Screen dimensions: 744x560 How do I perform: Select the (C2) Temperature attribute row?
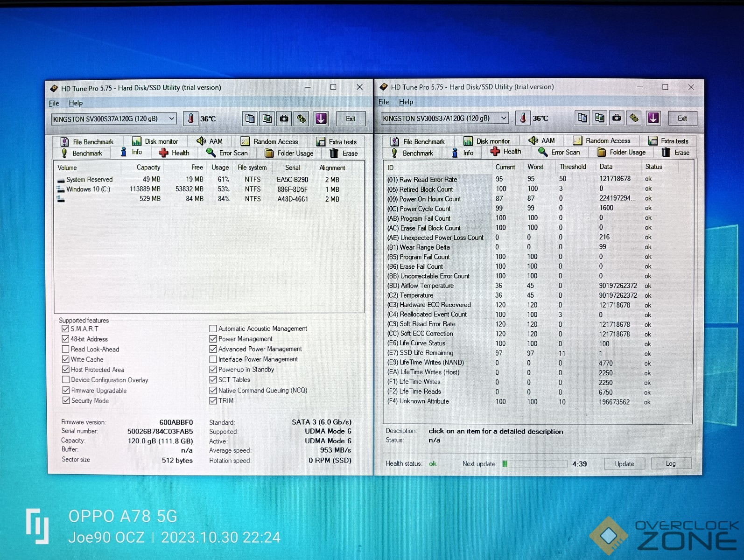(x=537, y=295)
